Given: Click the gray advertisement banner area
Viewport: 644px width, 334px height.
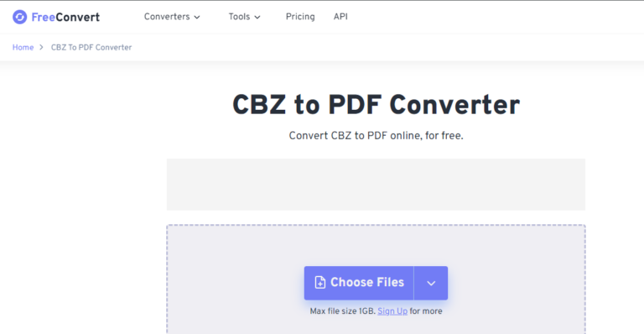Looking at the screenshot, I should pyautogui.click(x=376, y=185).
